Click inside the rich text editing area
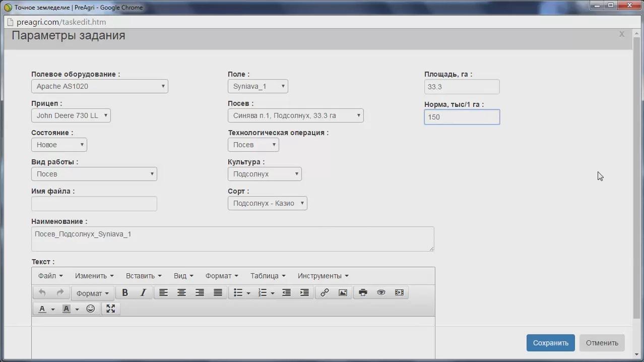Screen dimensions: 644x362 233,338
